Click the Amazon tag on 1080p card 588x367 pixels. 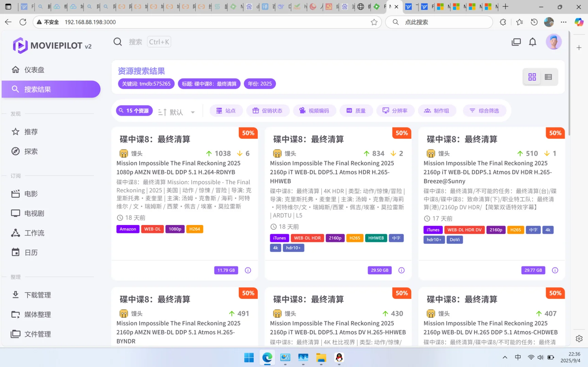pos(128,229)
